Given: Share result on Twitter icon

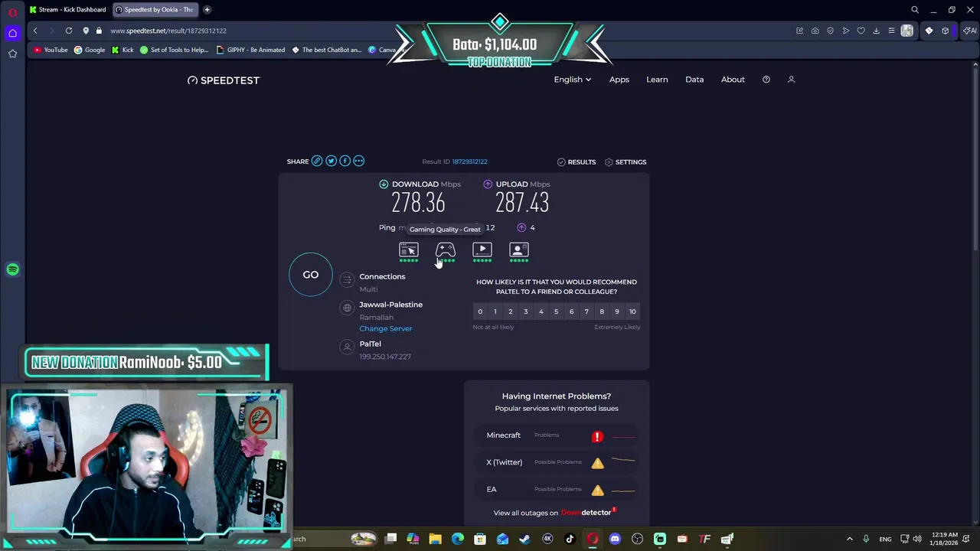Looking at the screenshot, I should (331, 161).
